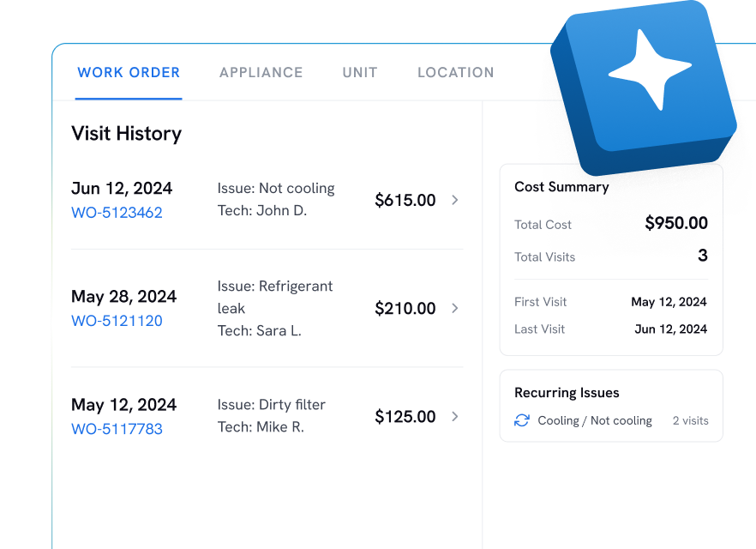Click the Total Visits label
This screenshot has height=549, width=756.
click(x=545, y=257)
